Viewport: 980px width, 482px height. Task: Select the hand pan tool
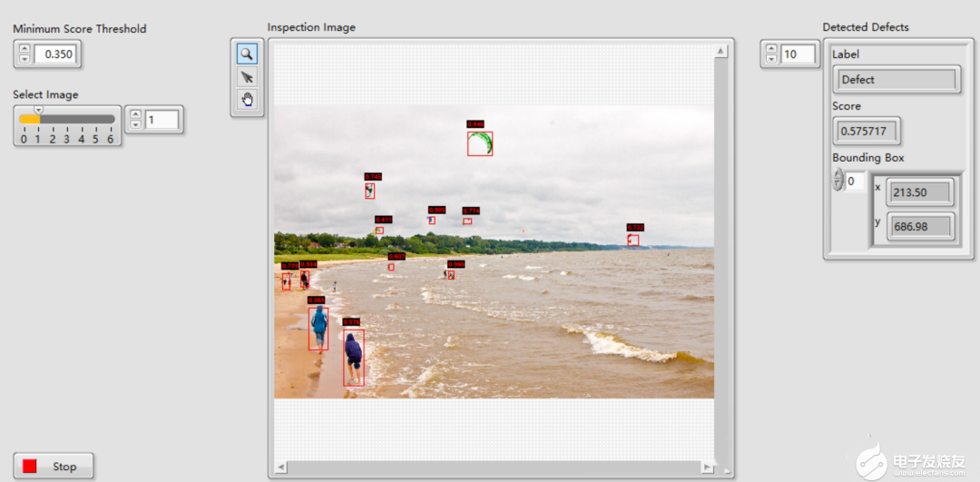pyautogui.click(x=247, y=100)
